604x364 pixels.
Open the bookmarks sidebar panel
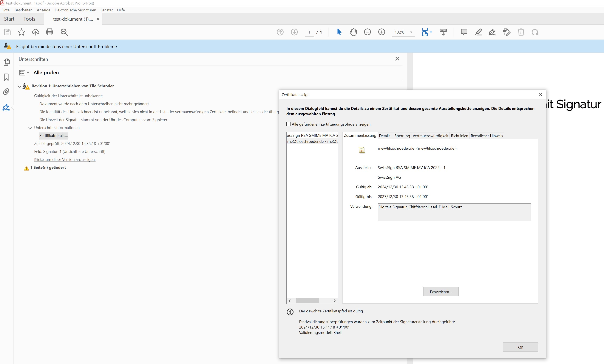pyautogui.click(x=6, y=77)
